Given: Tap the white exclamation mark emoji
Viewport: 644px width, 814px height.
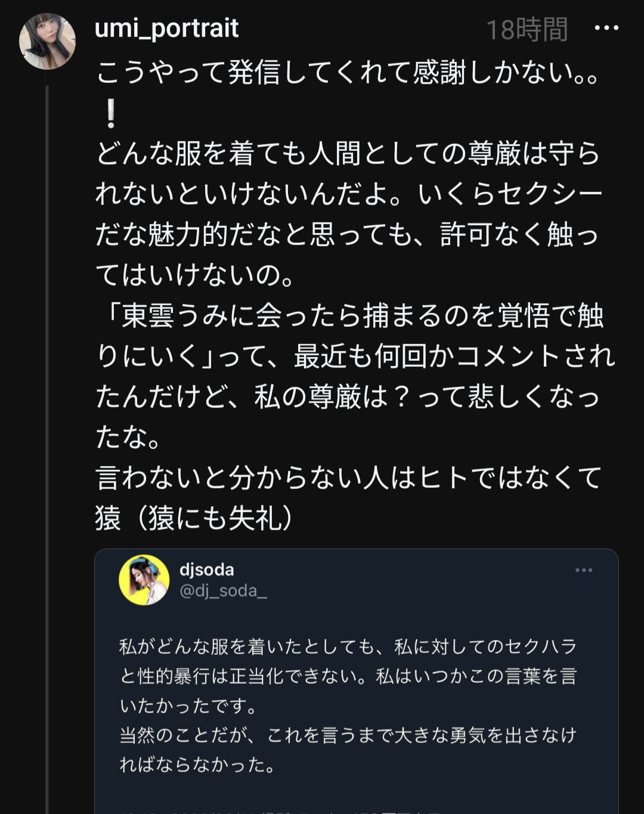Looking at the screenshot, I should (111, 114).
